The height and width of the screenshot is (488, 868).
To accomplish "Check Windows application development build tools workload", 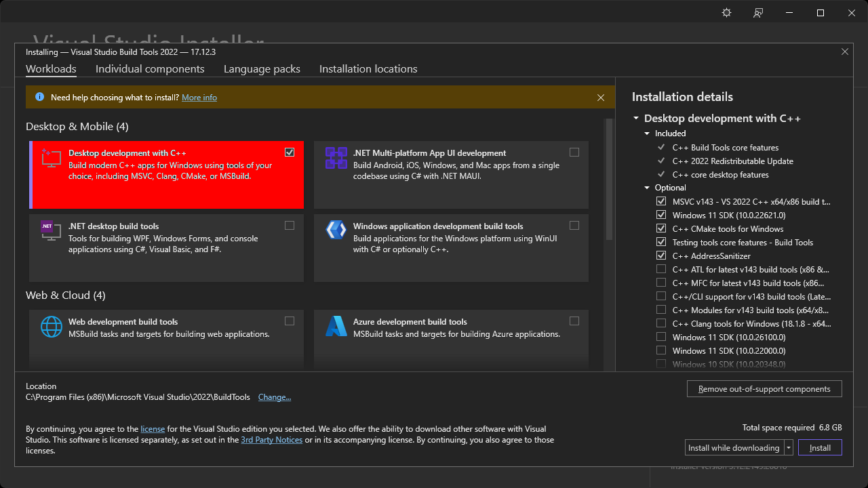I will coord(574,226).
